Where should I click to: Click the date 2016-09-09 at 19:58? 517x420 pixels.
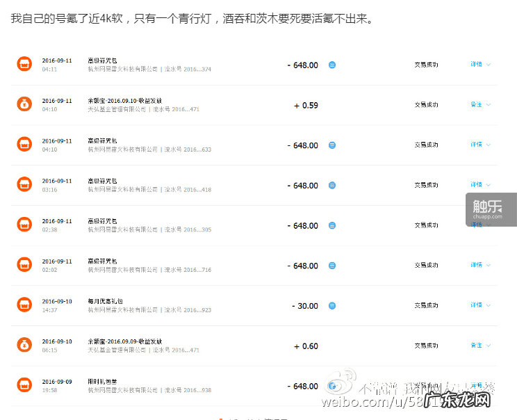57,382
